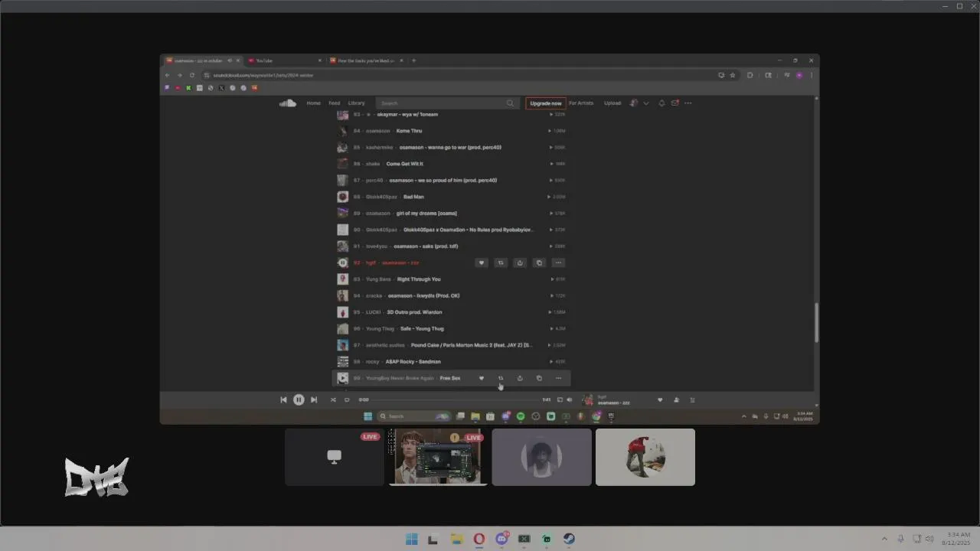Open the Feed page

click(335, 103)
